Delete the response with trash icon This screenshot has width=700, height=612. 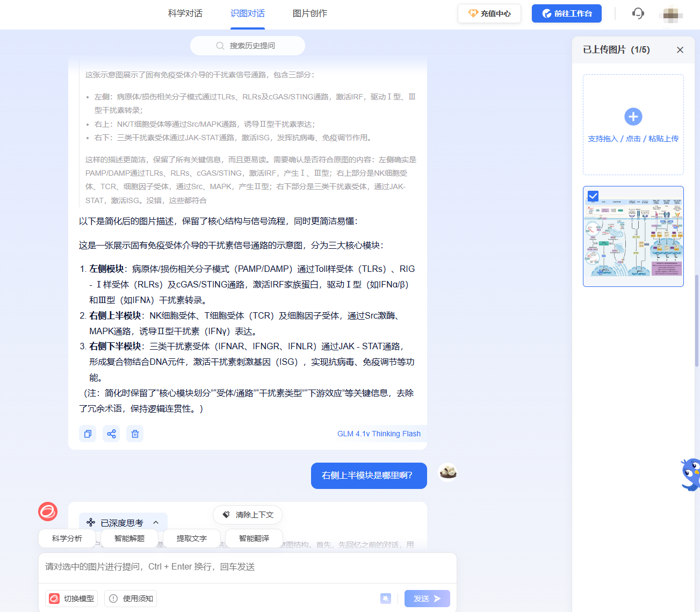click(x=135, y=434)
